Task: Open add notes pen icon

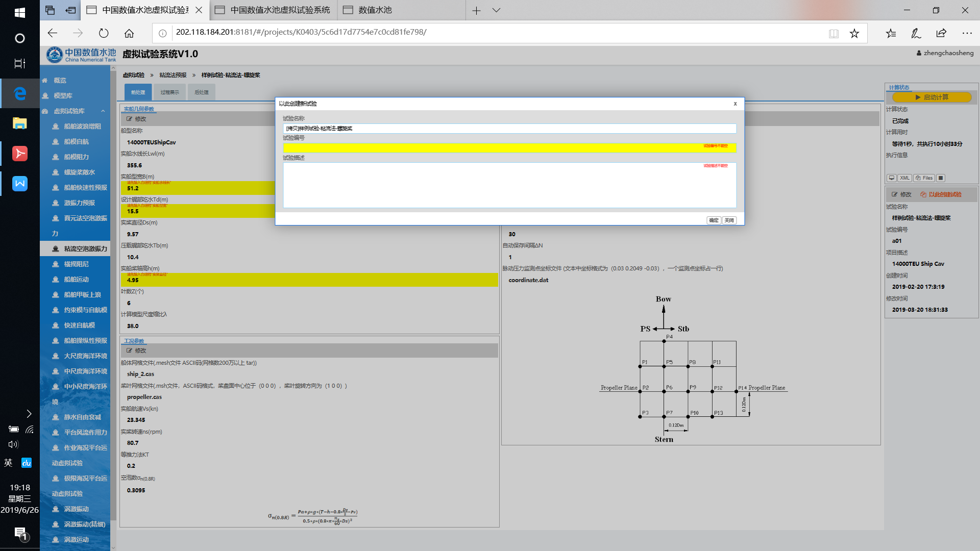Action: pos(916,33)
